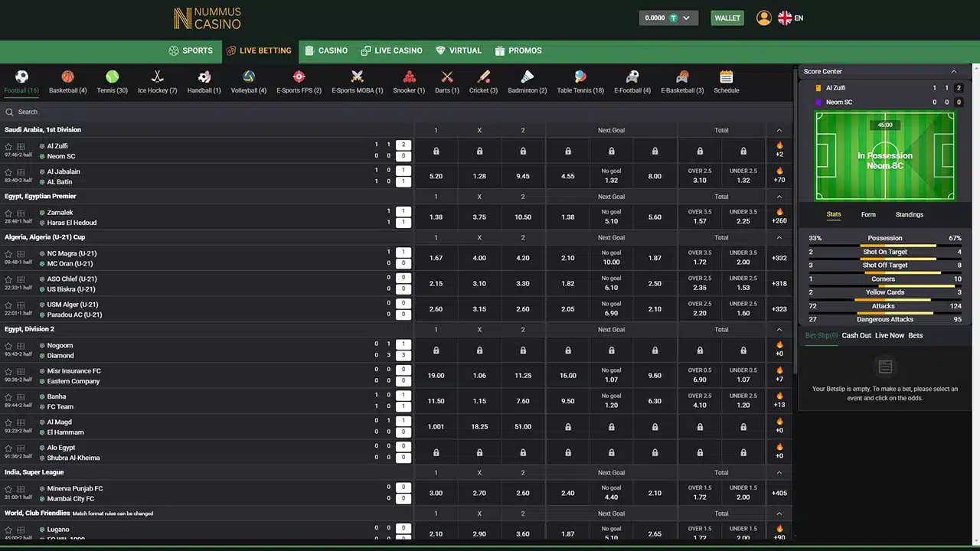980x551 pixels.
Task: Open more markets +332 for NC Magra
Action: [x=779, y=258]
